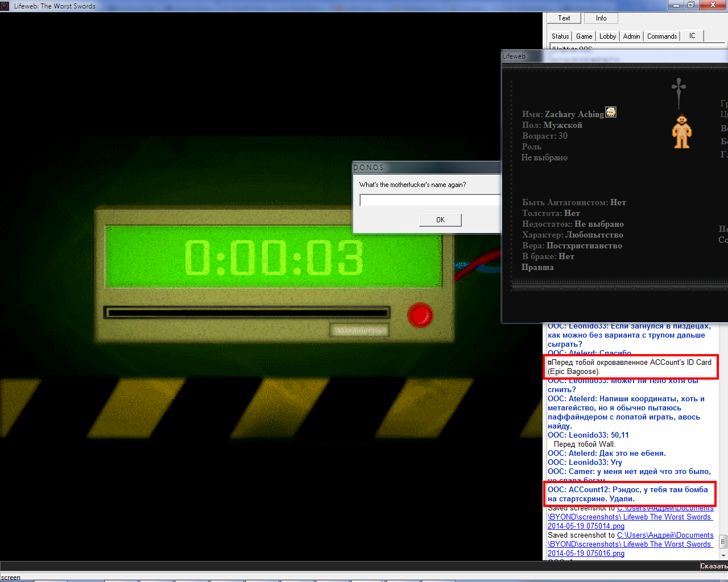Select the role labeled Не выбрано
The image size is (728, 582).
pyautogui.click(x=544, y=157)
